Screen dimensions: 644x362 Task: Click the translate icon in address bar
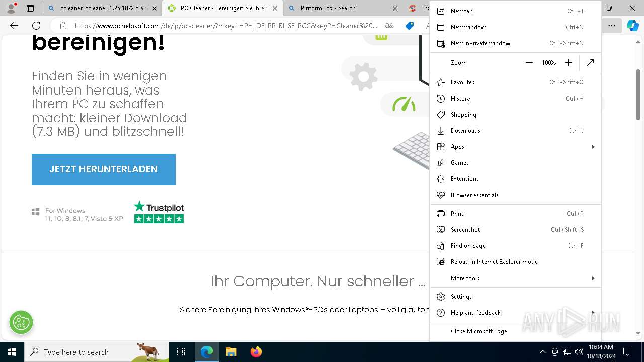coord(389,26)
